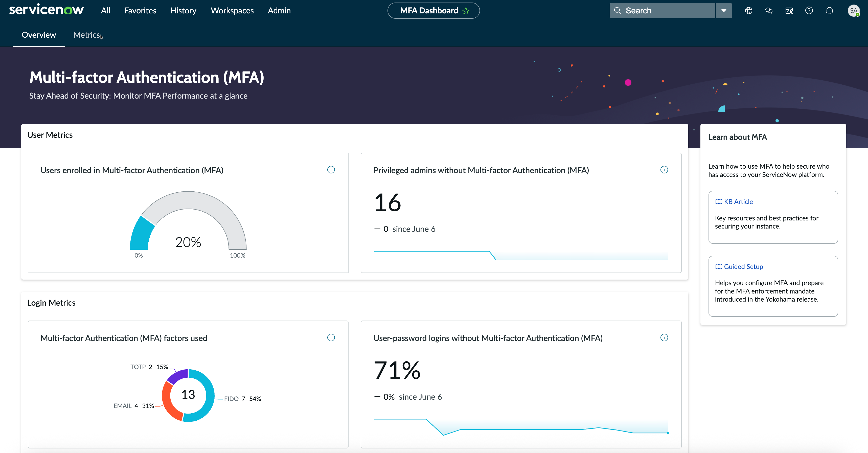Open the Guided Setup link
The height and width of the screenshot is (453, 868).
point(743,267)
